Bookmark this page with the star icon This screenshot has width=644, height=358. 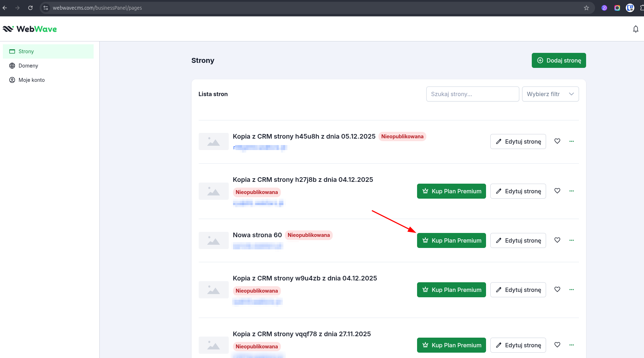pyautogui.click(x=586, y=8)
